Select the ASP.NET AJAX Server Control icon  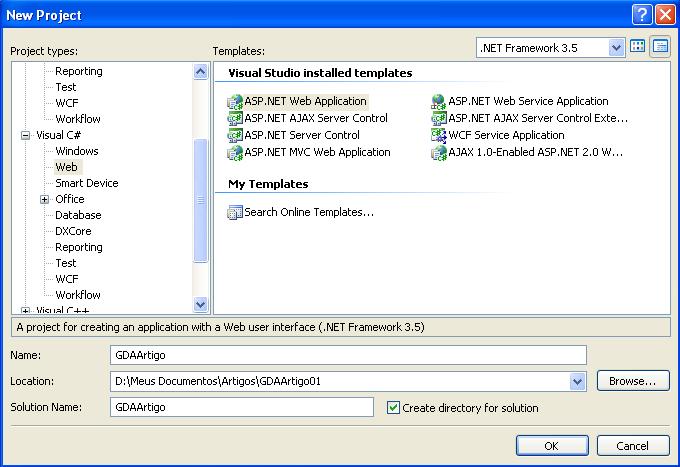click(235, 119)
